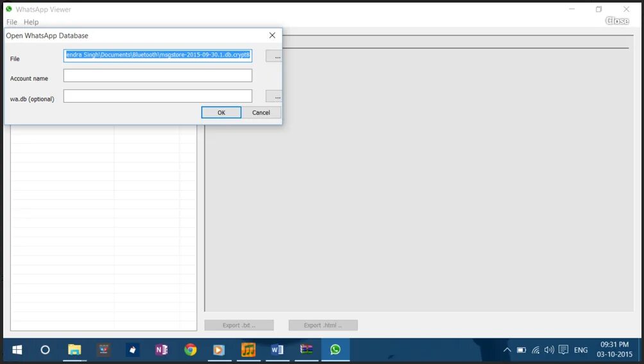Open the media player taskbar icon
The width and height of the screenshot is (644, 364).
coord(219,350)
